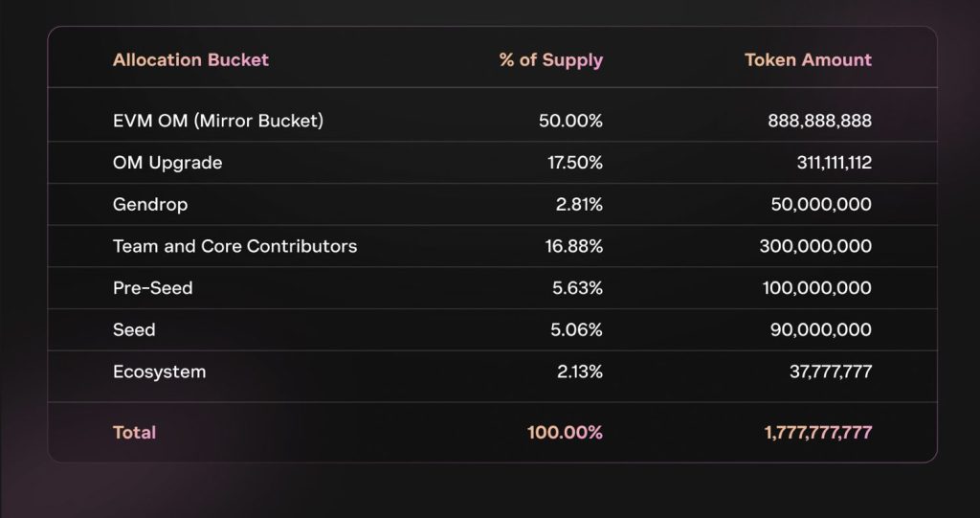The height and width of the screenshot is (518, 980).
Task: Select the 888,888,888 token amount
Action: pos(819,122)
